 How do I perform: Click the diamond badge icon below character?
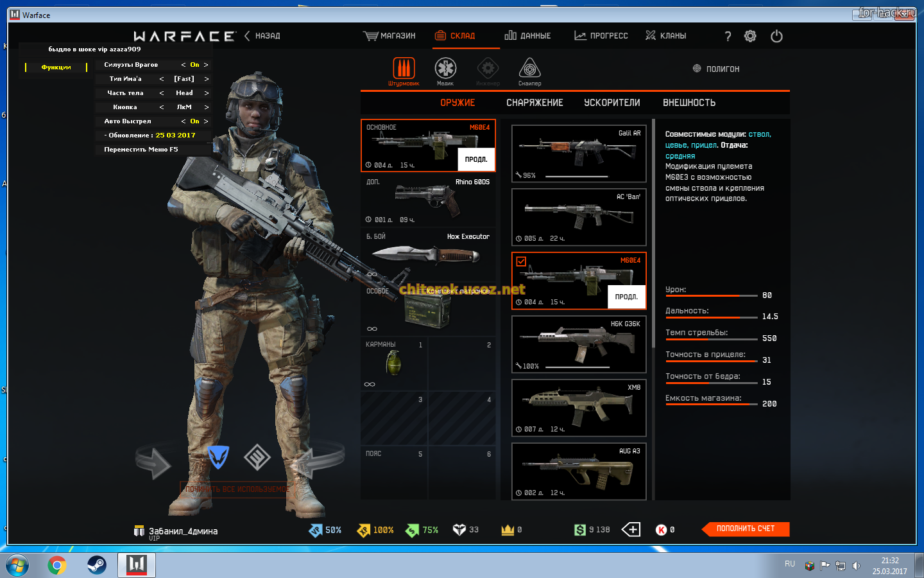pyautogui.click(x=257, y=457)
